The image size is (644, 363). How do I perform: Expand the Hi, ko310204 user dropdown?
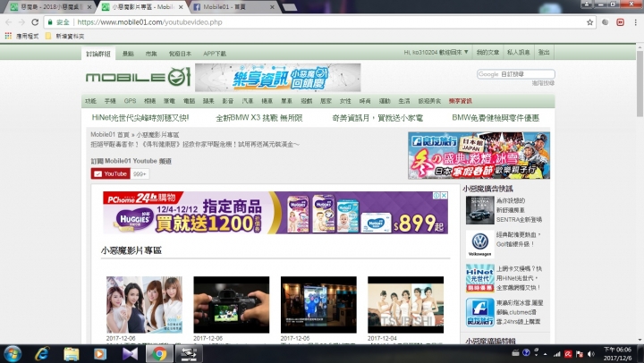436,53
